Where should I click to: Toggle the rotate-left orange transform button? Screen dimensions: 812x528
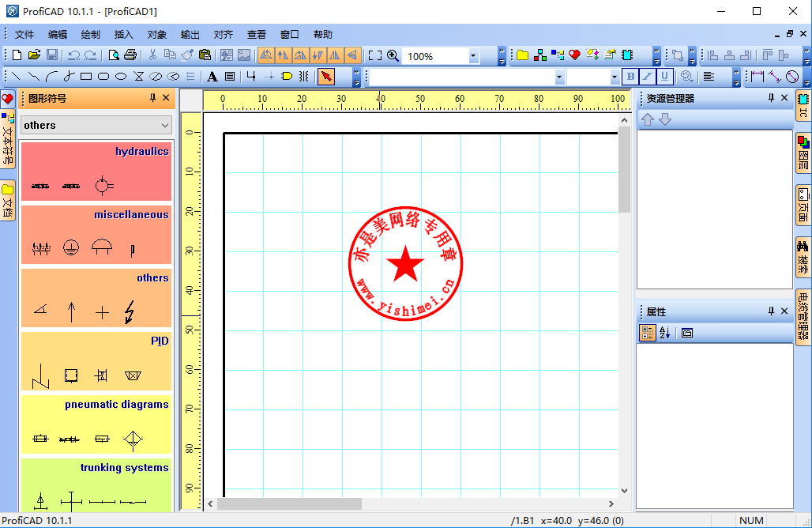(x=265, y=55)
